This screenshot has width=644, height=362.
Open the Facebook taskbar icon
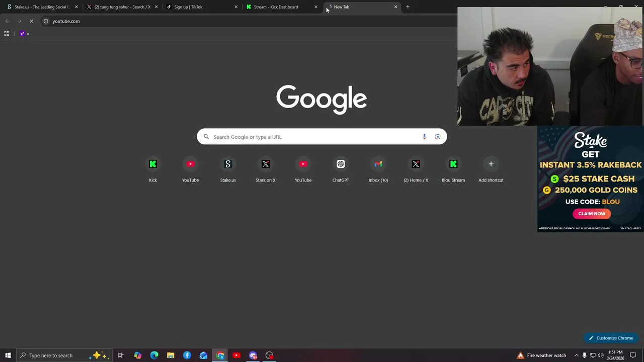(x=187, y=355)
